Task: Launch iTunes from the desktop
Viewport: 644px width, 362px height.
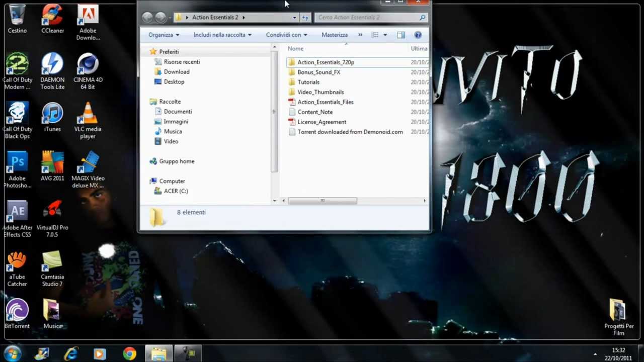Action: (x=52, y=117)
